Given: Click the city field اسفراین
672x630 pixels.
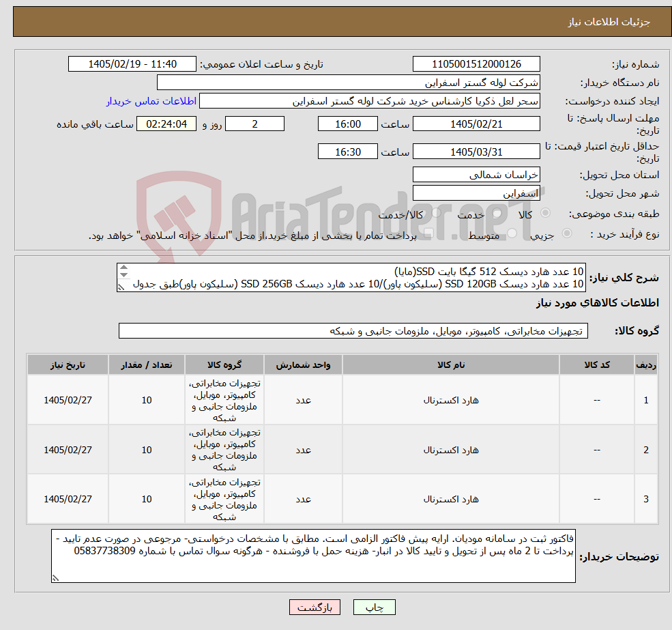Looking at the screenshot, I should [x=476, y=193].
